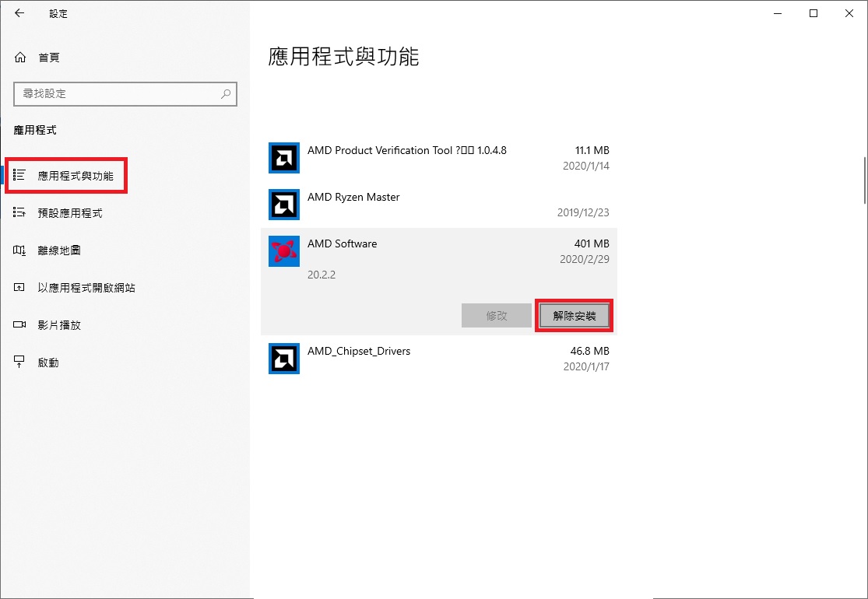Click the 2020/2/29 install date
Viewport: 868px width, 599px height.
pos(585,259)
